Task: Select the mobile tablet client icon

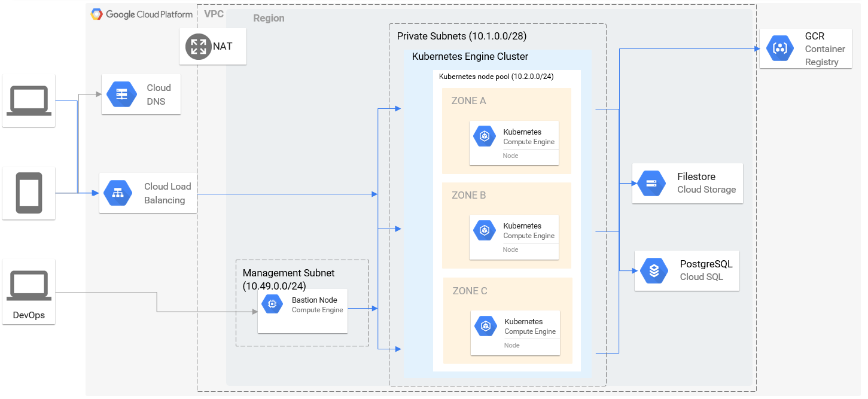Action: [x=29, y=193]
